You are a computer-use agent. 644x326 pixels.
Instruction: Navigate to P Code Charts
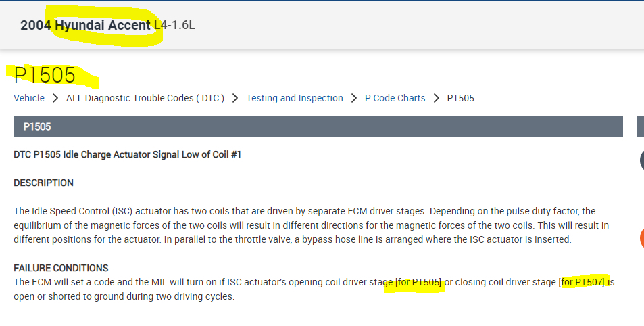pos(395,98)
